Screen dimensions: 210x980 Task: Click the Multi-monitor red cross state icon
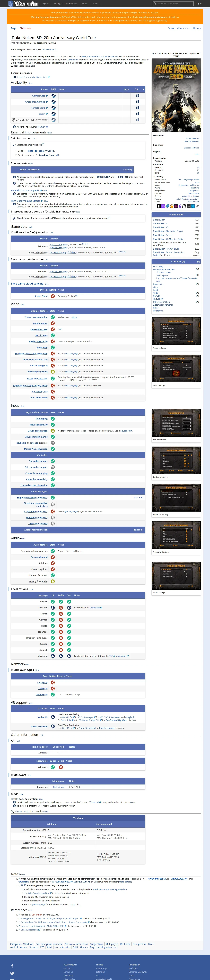point(53,323)
